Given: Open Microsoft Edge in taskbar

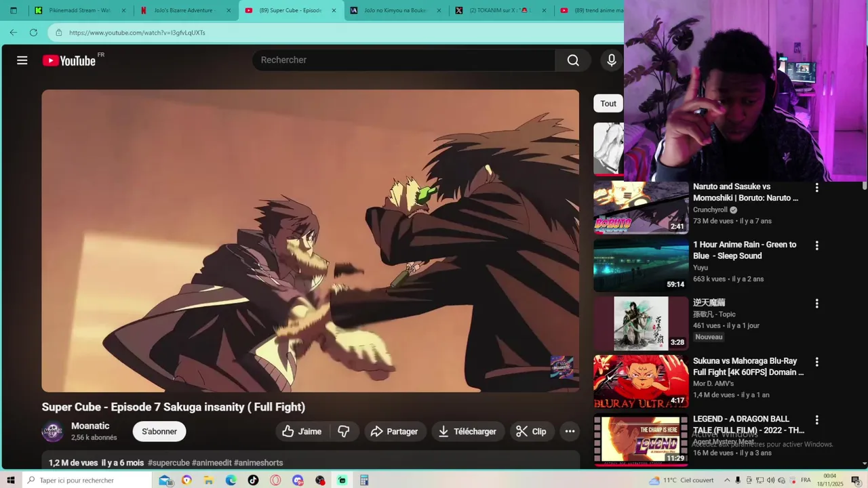Looking at the screenshot, I should coord(231,481).
